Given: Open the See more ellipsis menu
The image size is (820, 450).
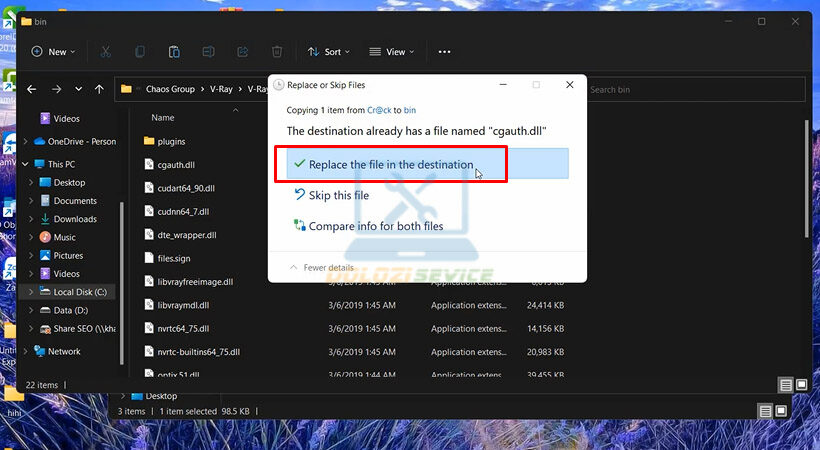Looking at the screenshot, I should (445, 52).
